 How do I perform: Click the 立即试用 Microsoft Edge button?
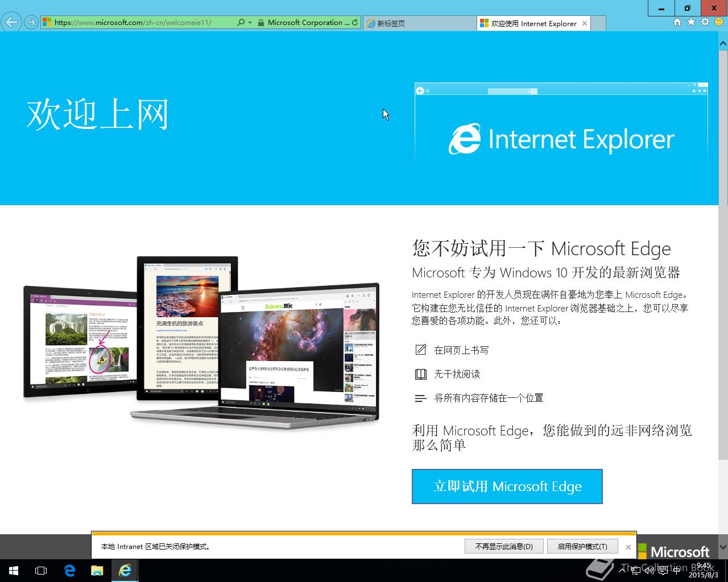[507, 487]
